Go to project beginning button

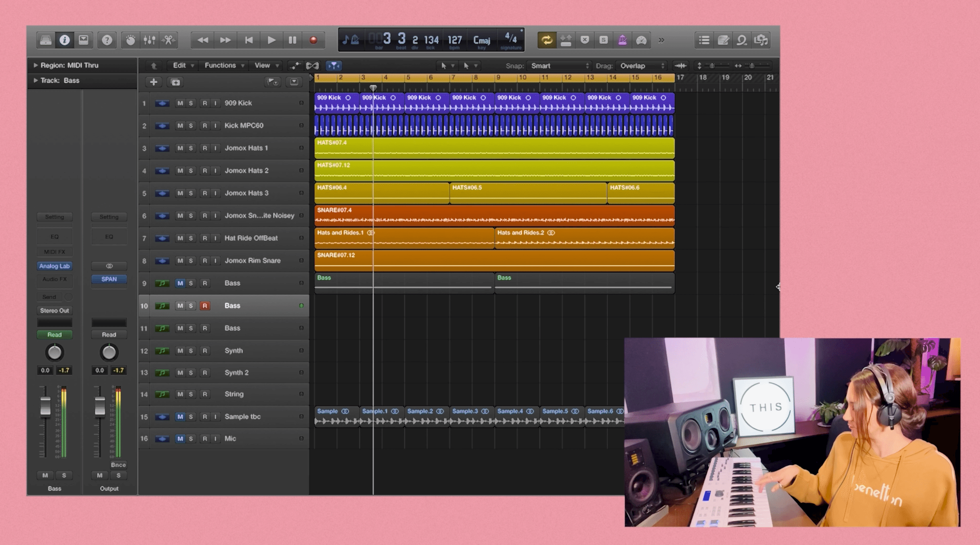[249, 40]
